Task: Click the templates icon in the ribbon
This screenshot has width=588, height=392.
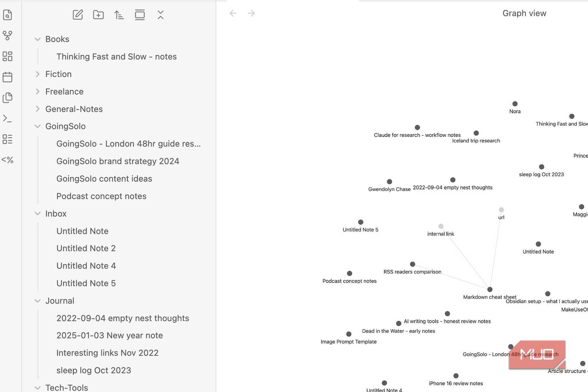Action: [x=7, y=98]
